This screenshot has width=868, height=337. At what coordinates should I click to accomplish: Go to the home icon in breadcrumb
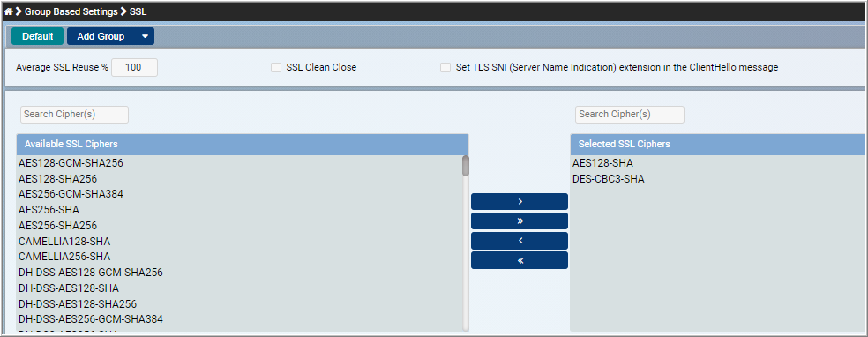pos(8,11)
